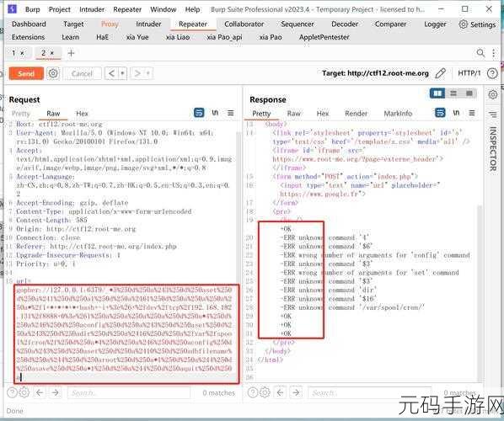Image resolution: width=504 pixels, height=421 pixels.
Task: Open request settings gear beside Send
Action: (x=53, y=73)
